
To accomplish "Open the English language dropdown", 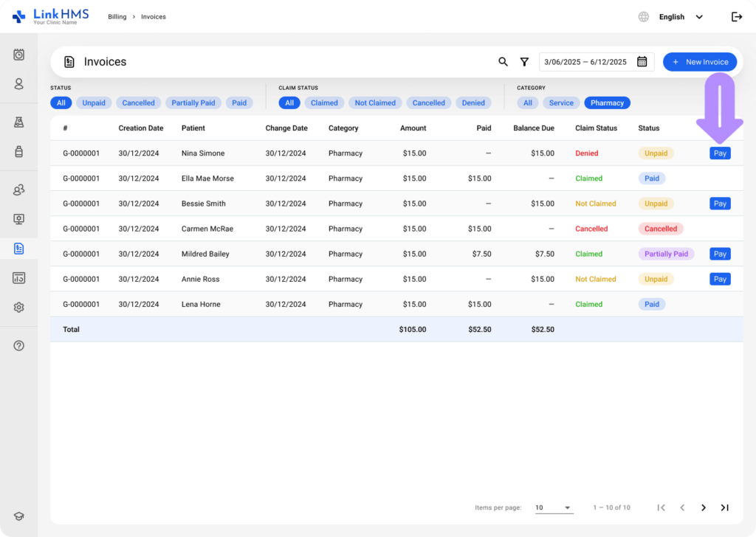I will point(681,17).
